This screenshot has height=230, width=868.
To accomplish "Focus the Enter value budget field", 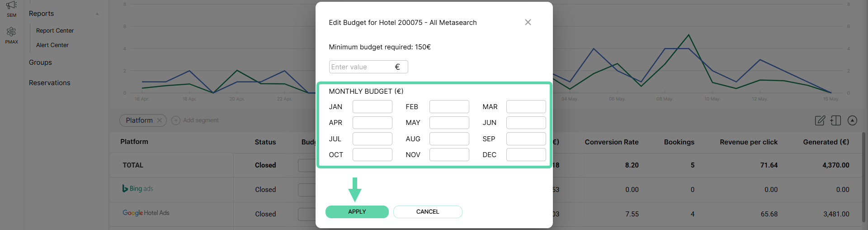I will 368,67.
